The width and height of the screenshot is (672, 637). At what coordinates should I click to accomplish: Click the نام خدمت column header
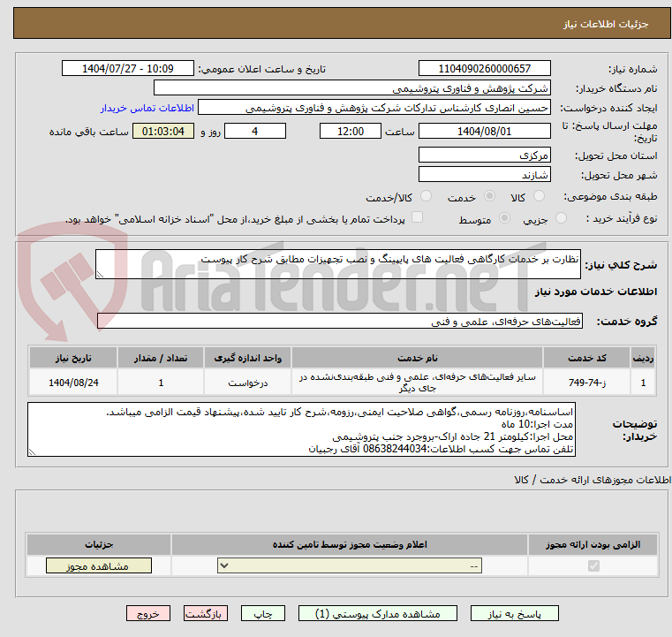[x=417, y=358]
